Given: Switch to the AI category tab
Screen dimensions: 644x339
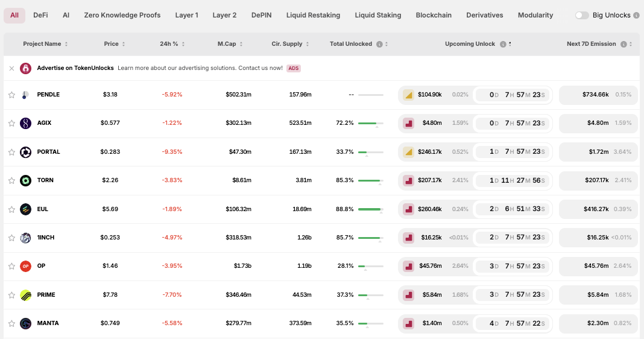Looking at the screenshot, I should [66, 15].
